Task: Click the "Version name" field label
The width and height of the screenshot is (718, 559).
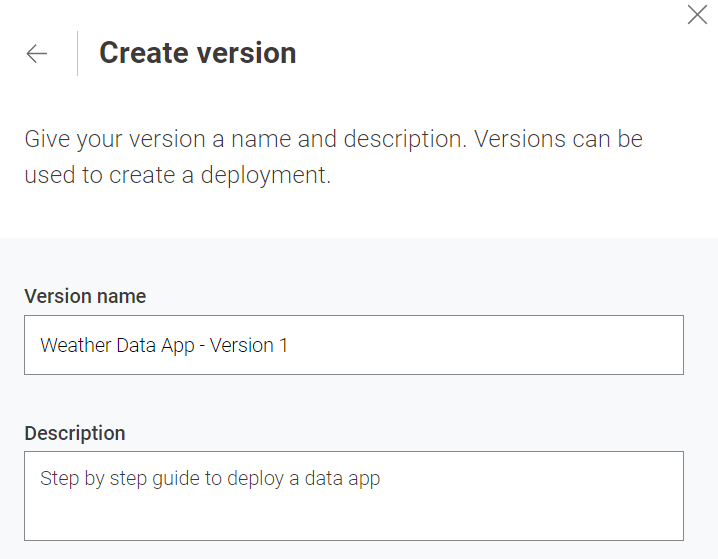Action: pos(85,296)
